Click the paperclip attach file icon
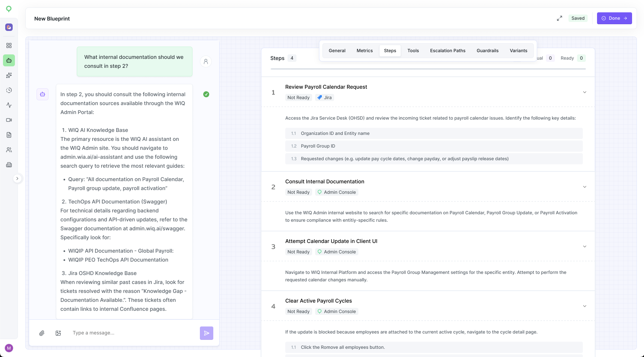Viewport: 644px width, 357px height. tap(42, 333)
